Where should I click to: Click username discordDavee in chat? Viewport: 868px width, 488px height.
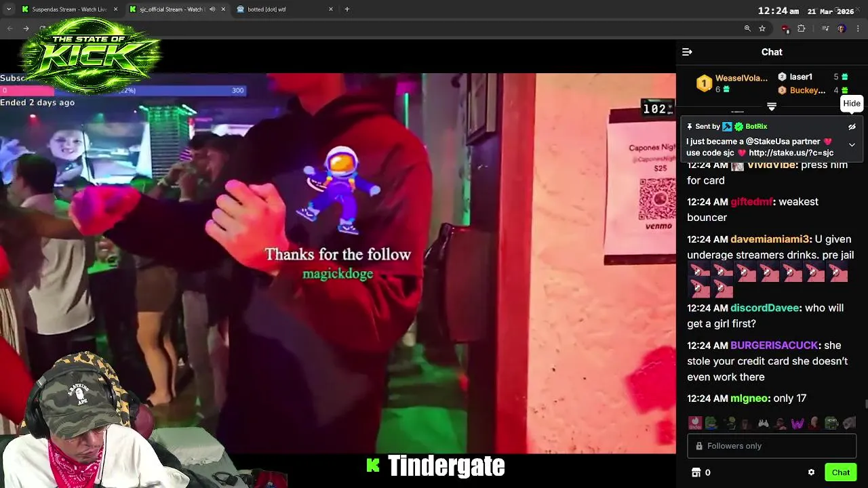766,308
